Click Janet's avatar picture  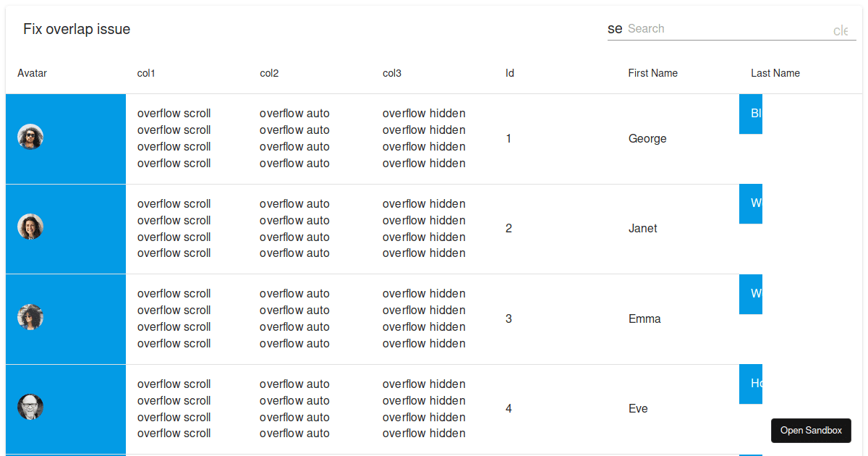pos(30,227)
